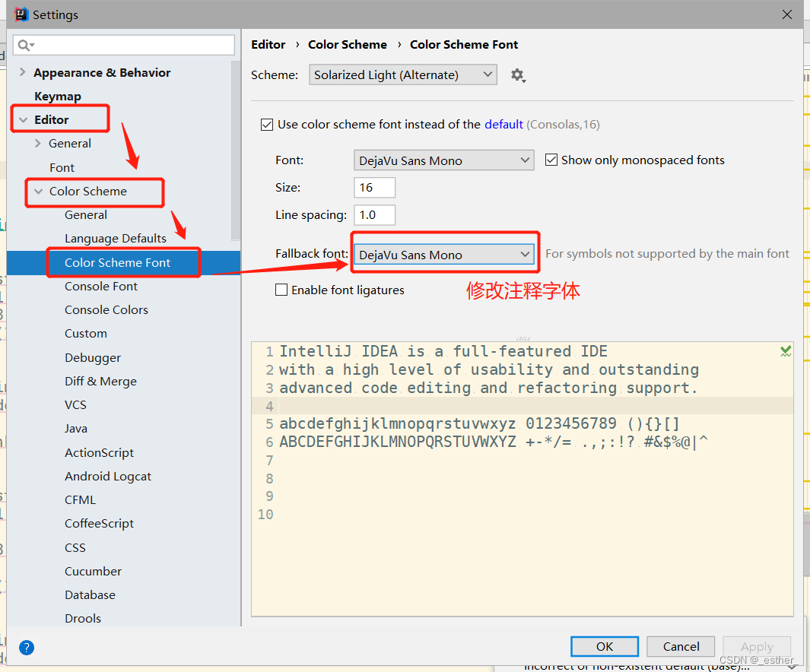Click preview line starting 'abcdefghijklmnopqrstuvwxyz'

pyautogui.click(x=479, y=423)
